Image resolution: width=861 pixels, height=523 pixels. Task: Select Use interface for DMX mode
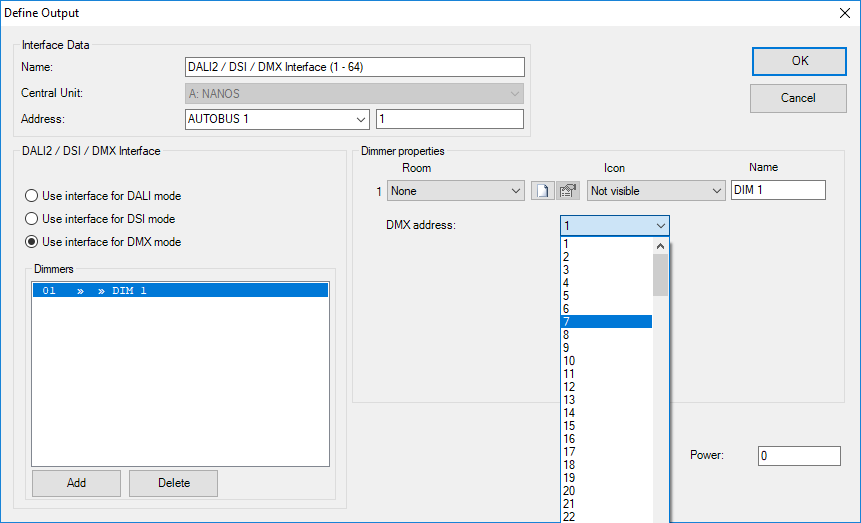pyautogui.click(x=33, y=242)
